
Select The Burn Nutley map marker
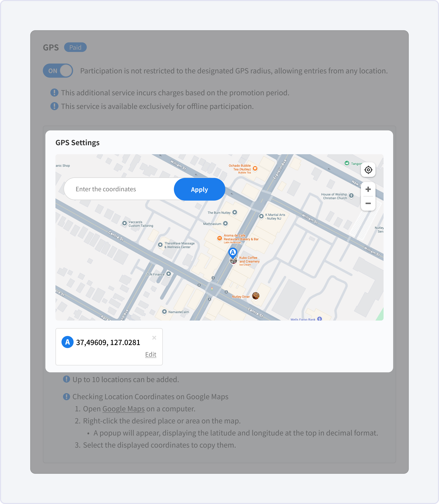click(x=235, y=212)
